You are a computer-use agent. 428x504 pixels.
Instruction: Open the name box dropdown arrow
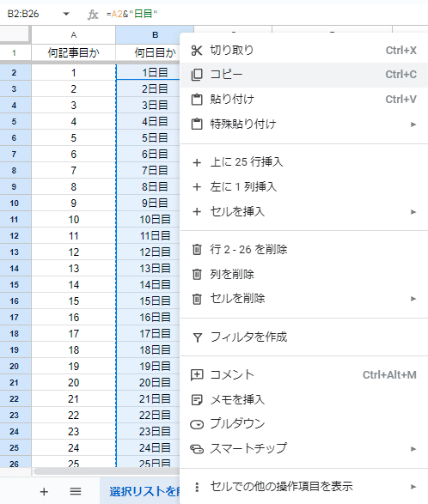[66, 14]
